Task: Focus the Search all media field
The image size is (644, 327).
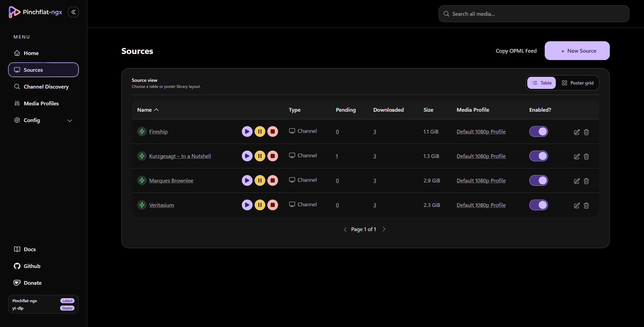Action: (x=534, y=14)
